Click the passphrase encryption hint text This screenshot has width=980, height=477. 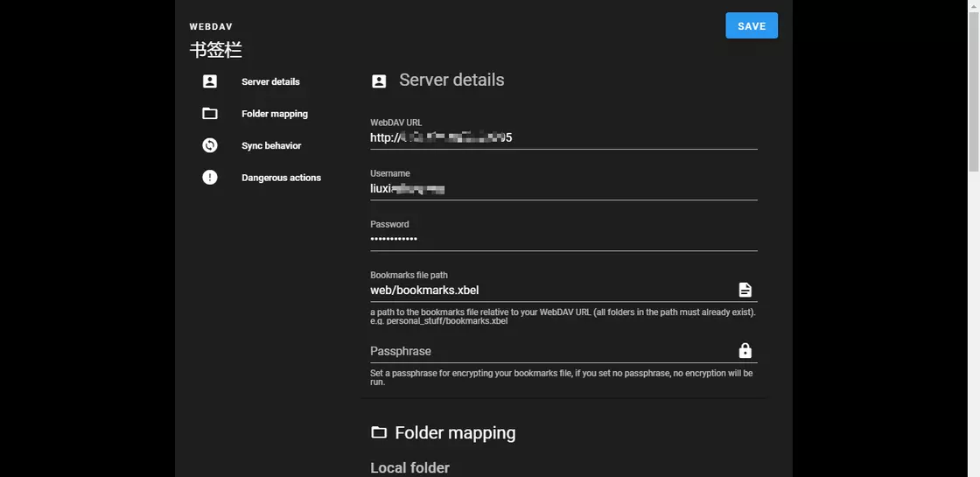pyautogui.click(x=561, y=377)
